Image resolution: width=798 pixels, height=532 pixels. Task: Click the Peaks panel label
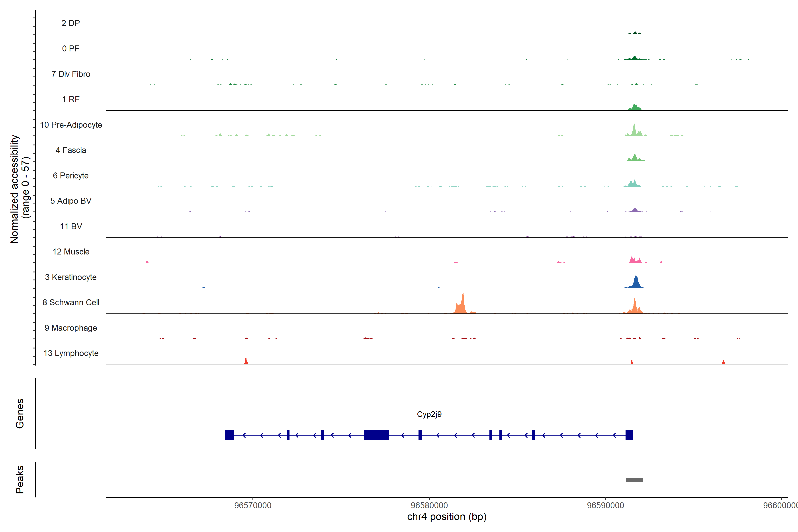(x=20, y=479)
